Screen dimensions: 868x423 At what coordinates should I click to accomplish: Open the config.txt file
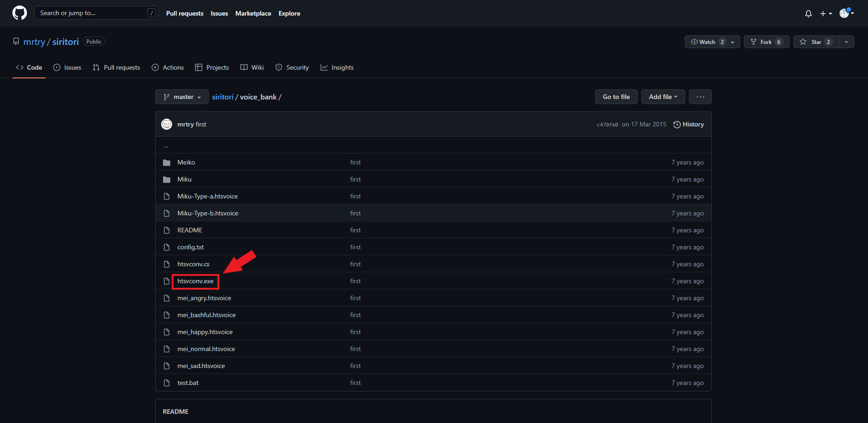[190, 247]
